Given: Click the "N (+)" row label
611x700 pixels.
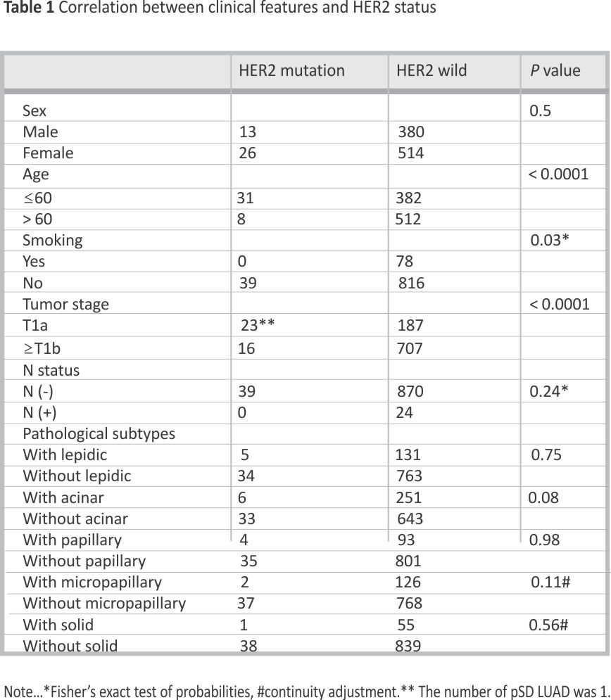Looking at the screenshot, I should (x=39, y=412).
